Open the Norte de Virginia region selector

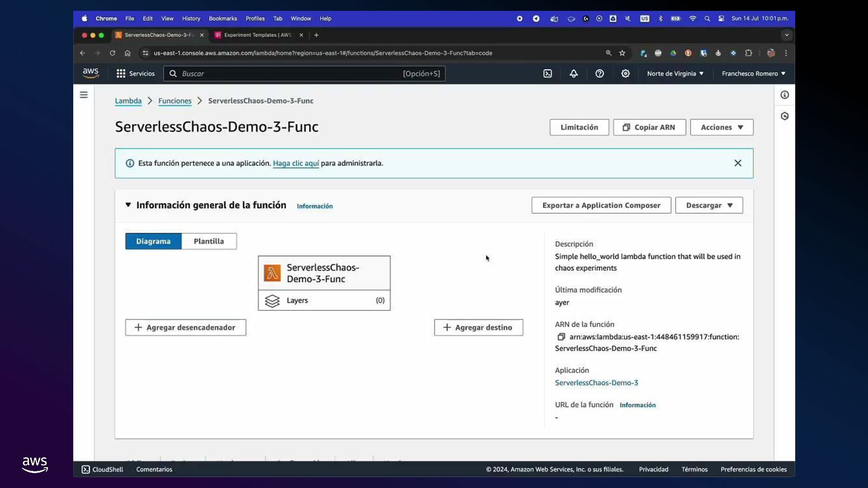675,74
